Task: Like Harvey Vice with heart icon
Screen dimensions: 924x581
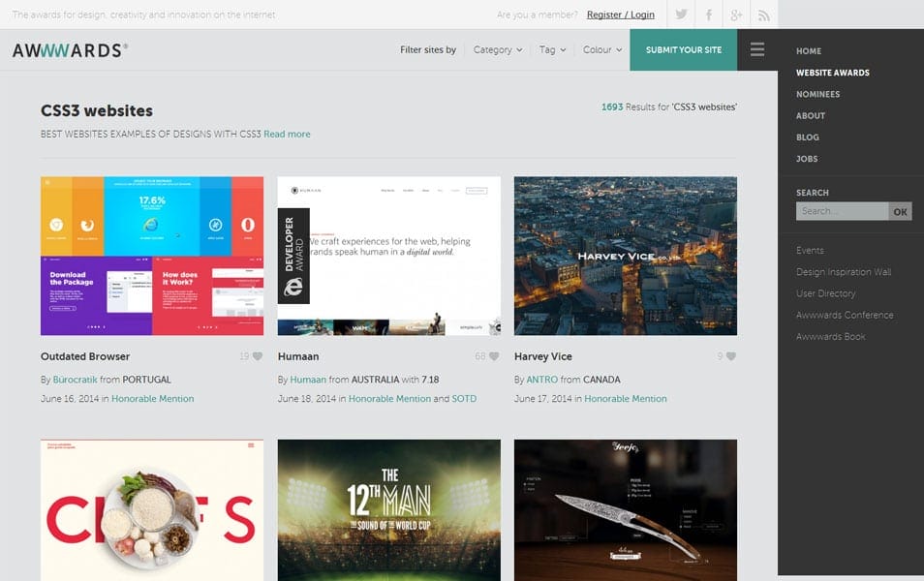Action: [730, 356]
